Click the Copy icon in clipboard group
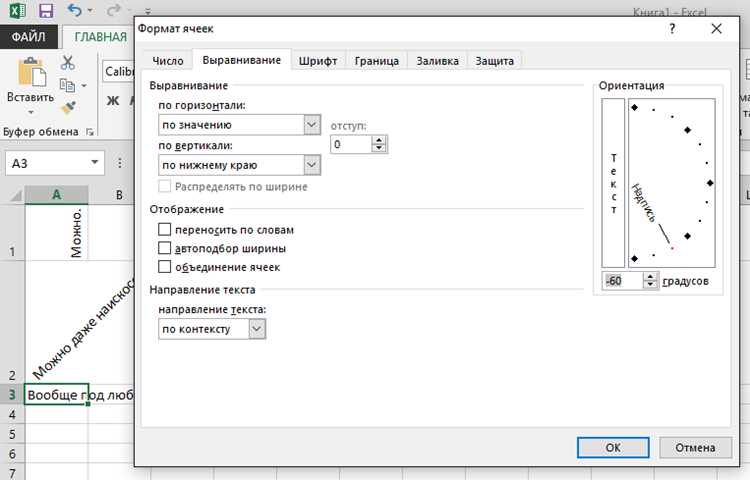 pyautogui.click(x=67, y=86)
